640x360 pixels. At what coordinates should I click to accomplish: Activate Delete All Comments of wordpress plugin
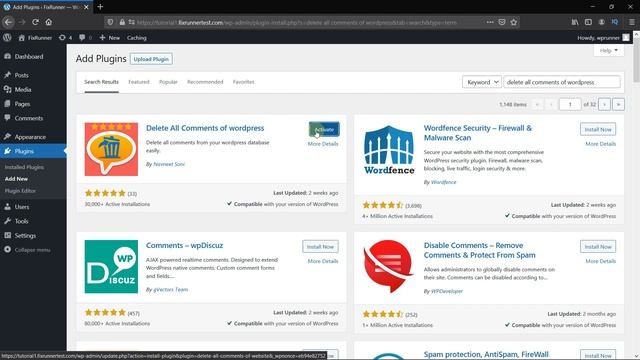pyautogui.click(x=324, y=129)
